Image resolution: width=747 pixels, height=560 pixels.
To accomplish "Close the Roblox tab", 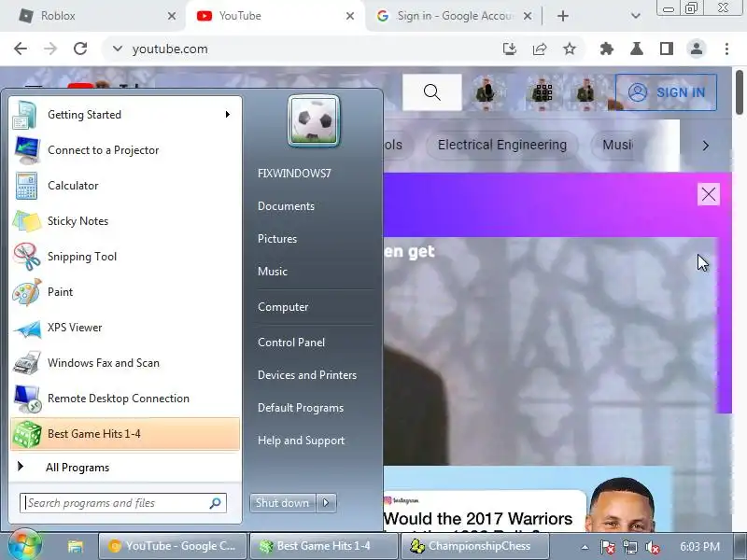I will (x=172, y=16).
